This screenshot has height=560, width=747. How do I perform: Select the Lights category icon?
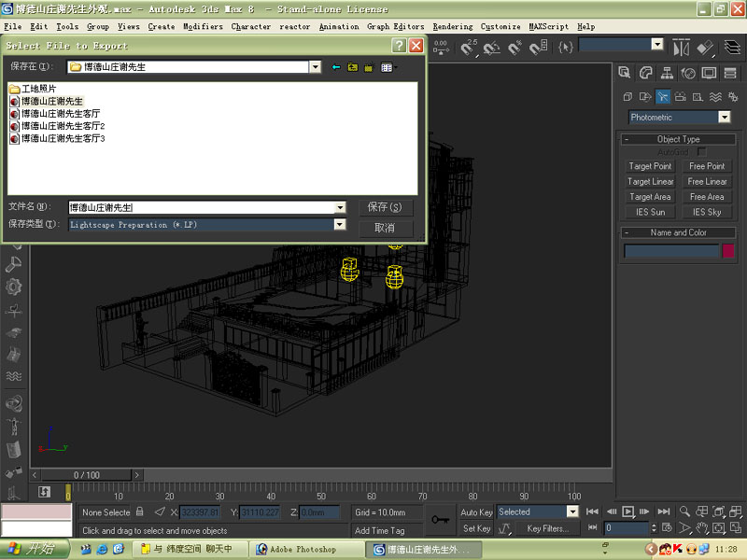tap(663, 97)
